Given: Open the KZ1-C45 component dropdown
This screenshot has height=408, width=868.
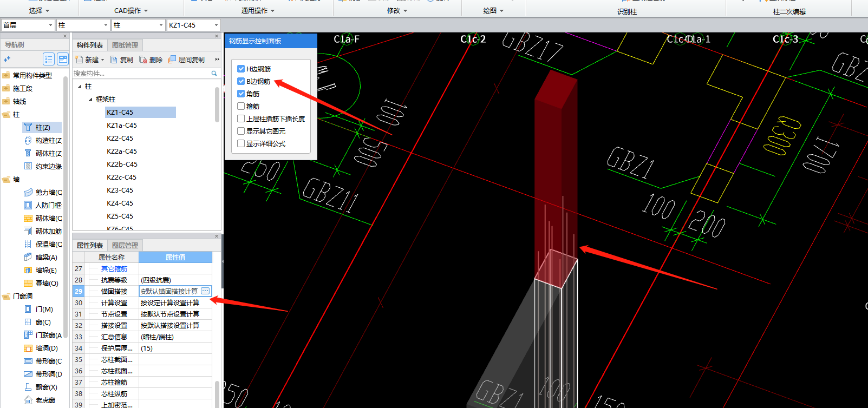Looking at the screenshot, I should 216,25.
